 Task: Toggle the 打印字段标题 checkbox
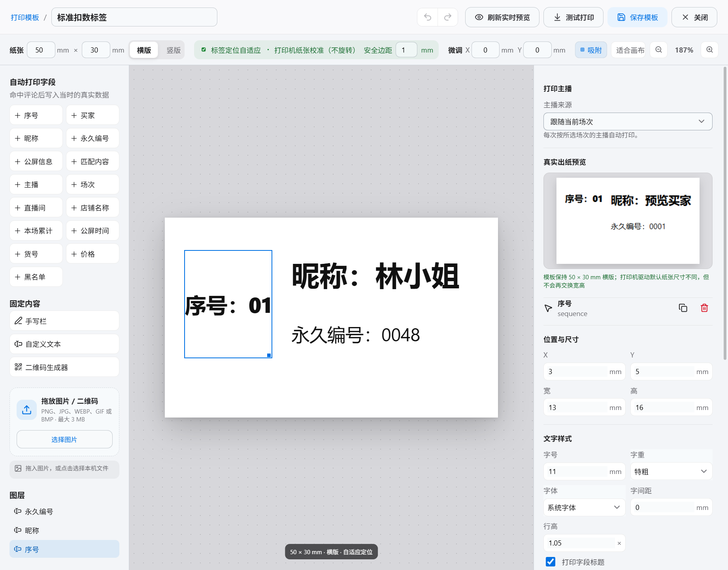[550, 562]
